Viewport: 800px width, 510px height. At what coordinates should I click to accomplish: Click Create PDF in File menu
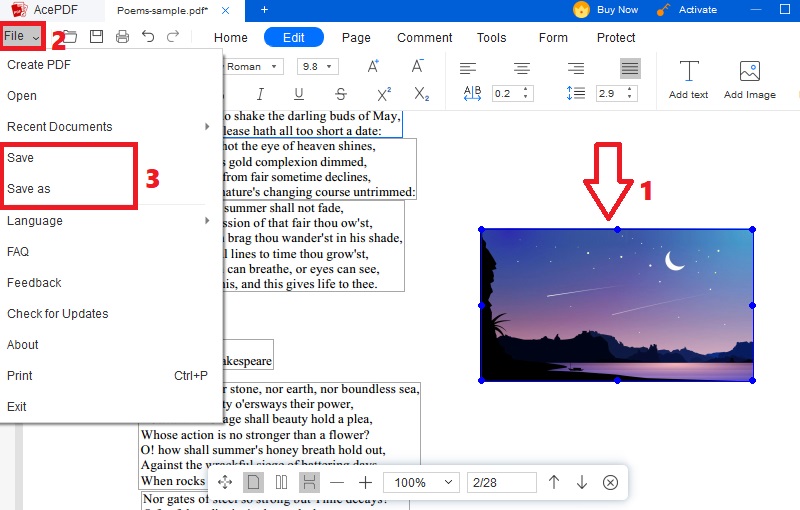112,65
